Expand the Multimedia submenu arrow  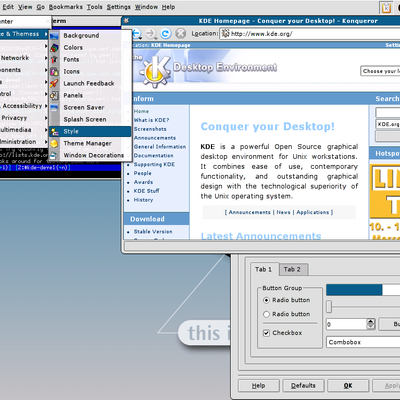click(46, 130)
